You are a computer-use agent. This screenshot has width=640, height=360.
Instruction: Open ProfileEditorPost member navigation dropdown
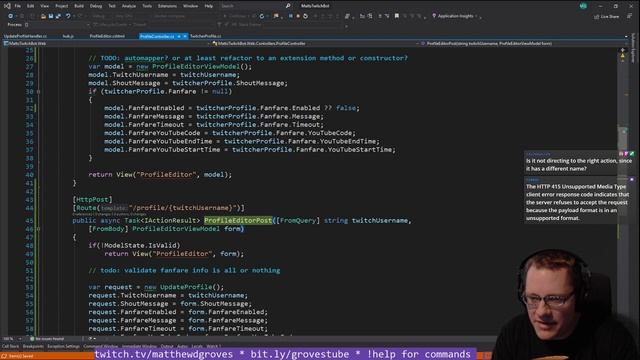pyautogui.click(x=524, y=43)
